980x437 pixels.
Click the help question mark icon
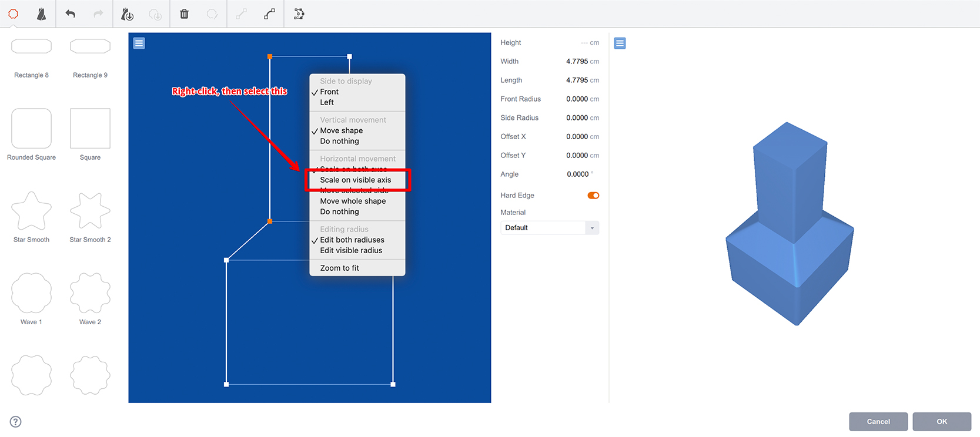16,421
